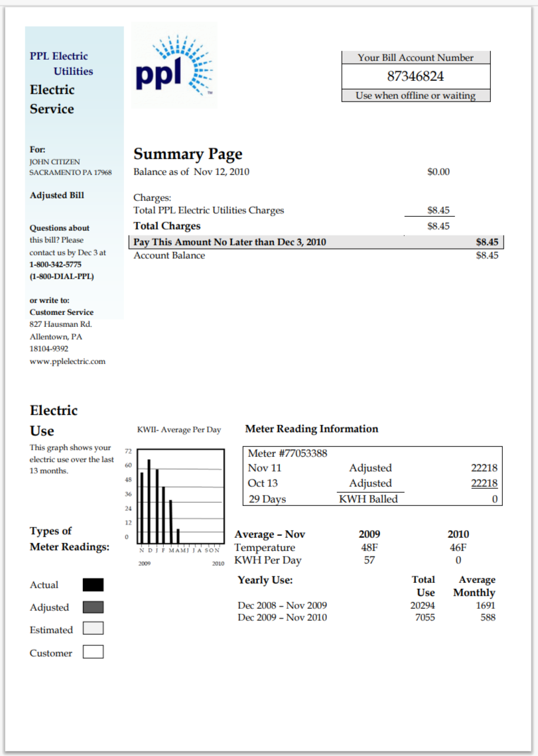Click the Summary Page heading

188,155
